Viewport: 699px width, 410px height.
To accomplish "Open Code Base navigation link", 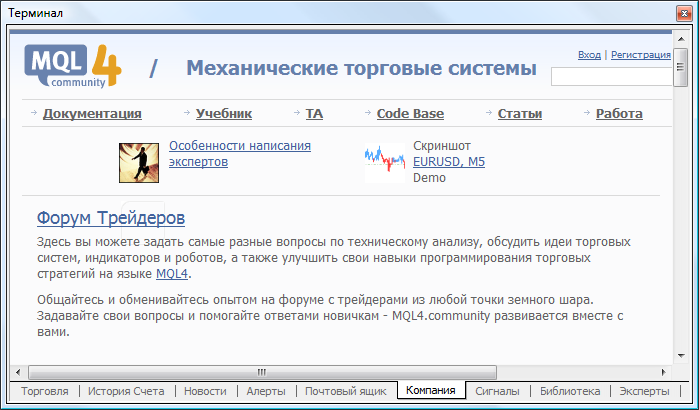I will click(410, 114).
